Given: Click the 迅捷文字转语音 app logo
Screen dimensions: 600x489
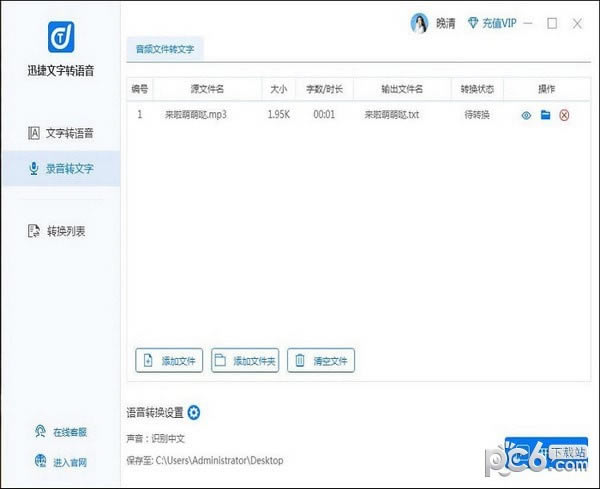Looking at the screenshot, I should [60, 37].
